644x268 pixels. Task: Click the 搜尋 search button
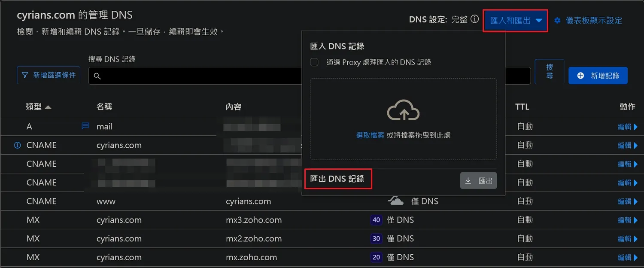(x=549, y=72)
